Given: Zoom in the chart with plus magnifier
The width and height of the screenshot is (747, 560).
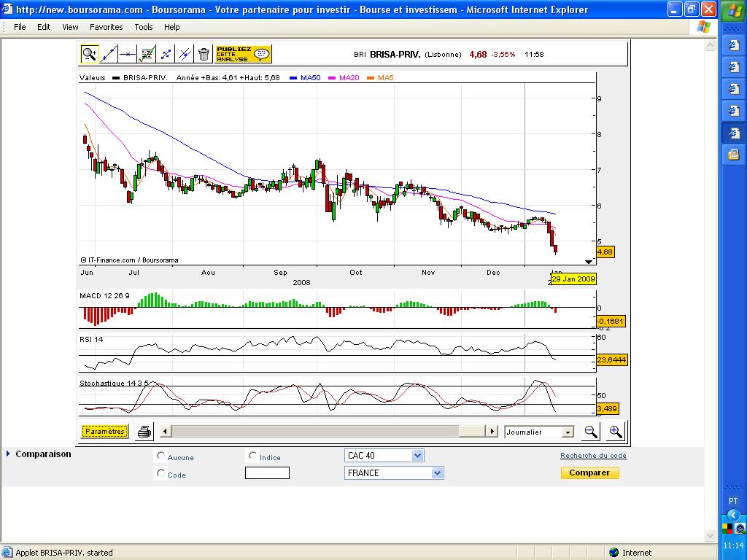Looking at the screenshot, I should 616,432.
